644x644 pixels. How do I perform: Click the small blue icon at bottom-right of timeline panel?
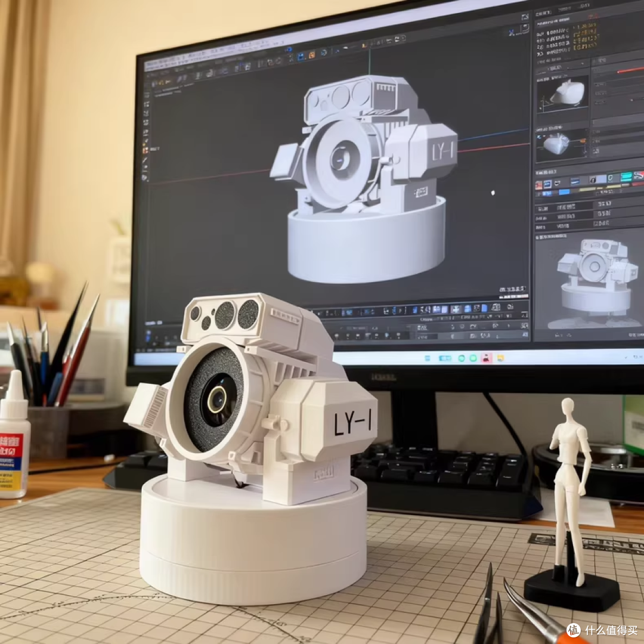[525, 335]
